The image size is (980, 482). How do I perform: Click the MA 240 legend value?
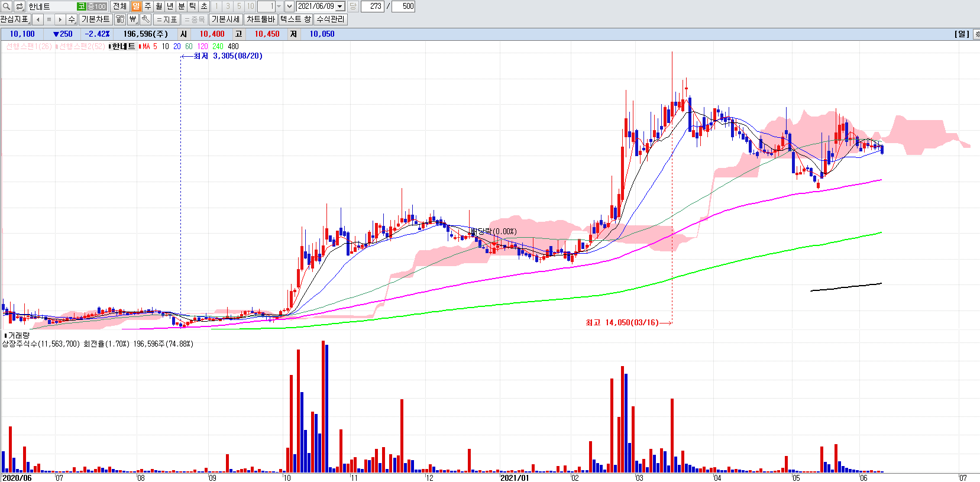coord(218,46)
